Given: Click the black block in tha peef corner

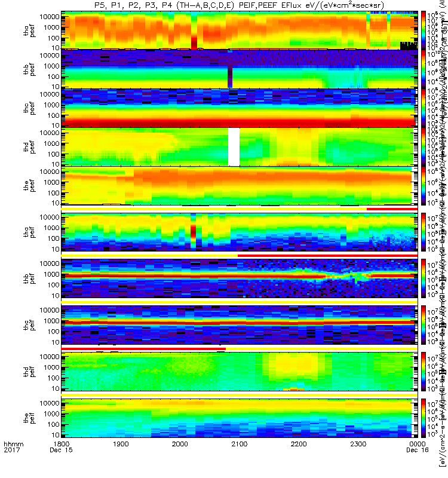Looking at the screenshot, I should click(409, 46).
